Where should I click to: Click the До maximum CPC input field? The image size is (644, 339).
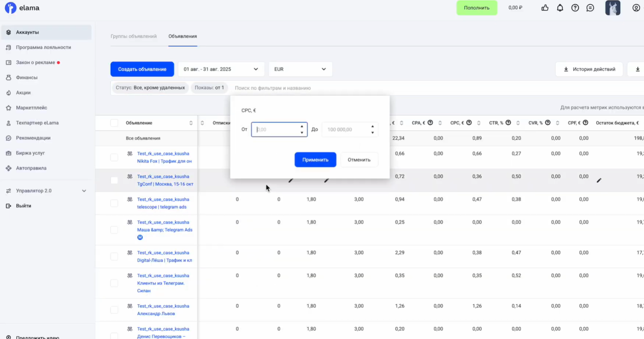[x=345, y=129]
